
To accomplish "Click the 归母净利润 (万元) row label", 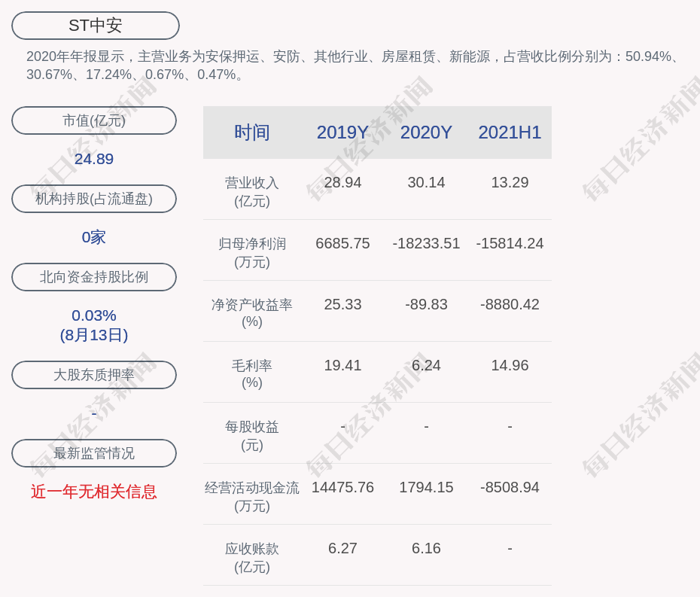I will pyautogui.click(x=252, y=253).
